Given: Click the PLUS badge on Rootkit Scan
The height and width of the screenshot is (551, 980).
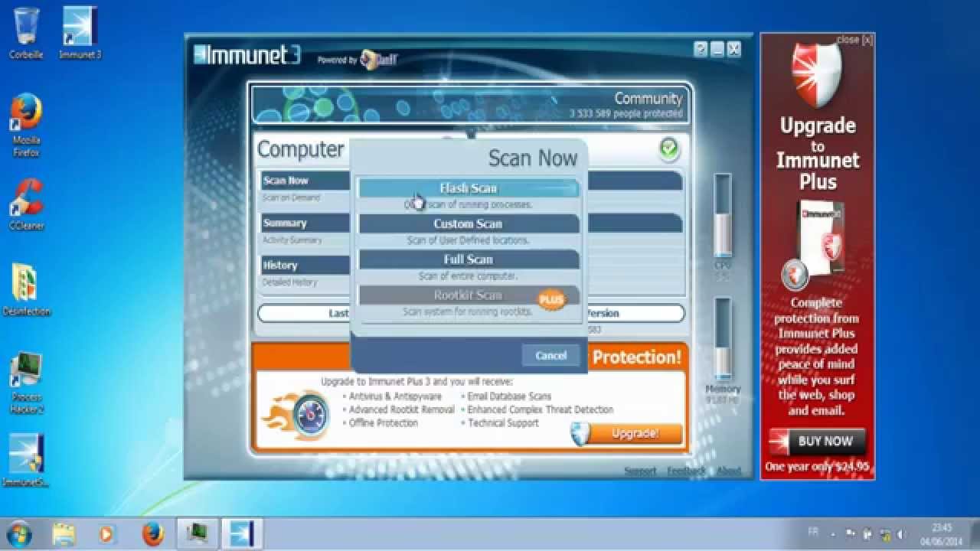Looking at the screenshot, I should (550, 299).
